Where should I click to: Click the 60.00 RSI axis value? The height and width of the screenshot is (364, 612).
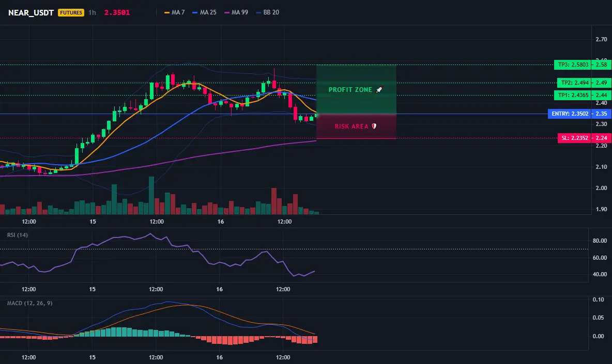(600, 258)
